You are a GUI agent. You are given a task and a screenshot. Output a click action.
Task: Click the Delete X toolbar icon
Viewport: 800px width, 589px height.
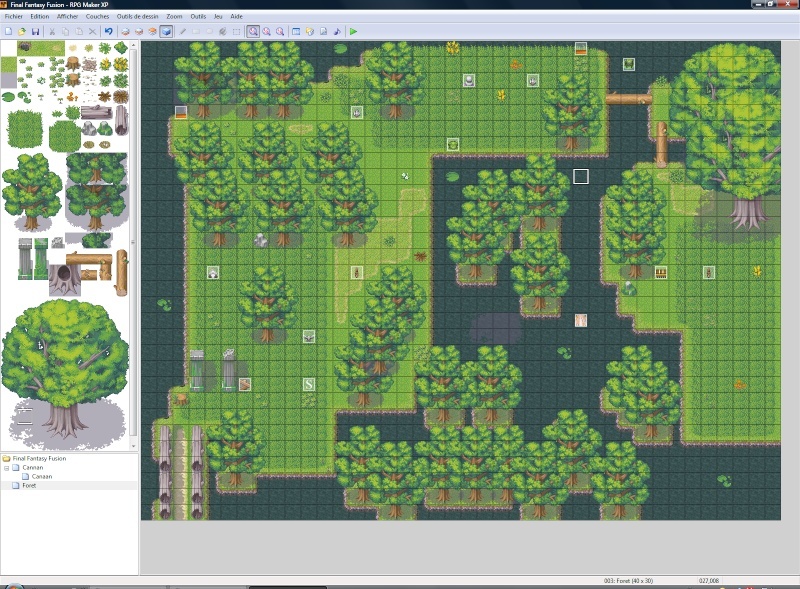(x=92, y=32)
